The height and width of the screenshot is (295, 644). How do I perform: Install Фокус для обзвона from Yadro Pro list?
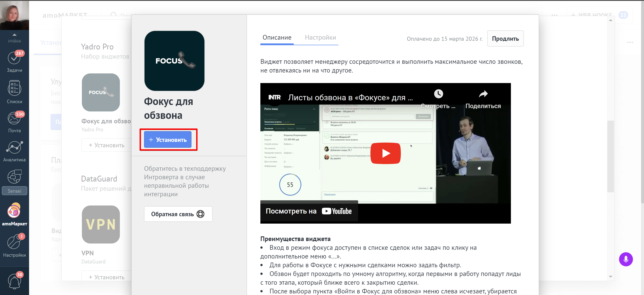107,145
